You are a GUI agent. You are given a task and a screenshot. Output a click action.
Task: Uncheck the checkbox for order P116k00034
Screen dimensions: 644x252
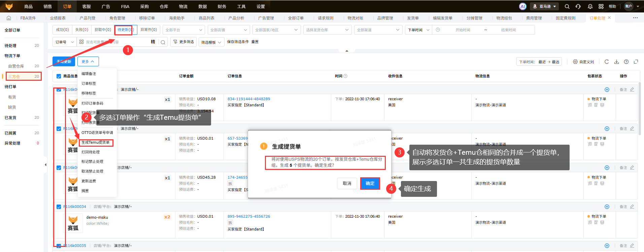click(59, 207)
